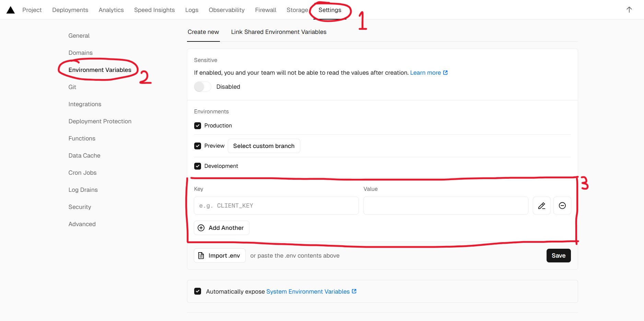Screen dimensions: 644x321
Task: Click the Key input field
Action: (x=276, y=206)
